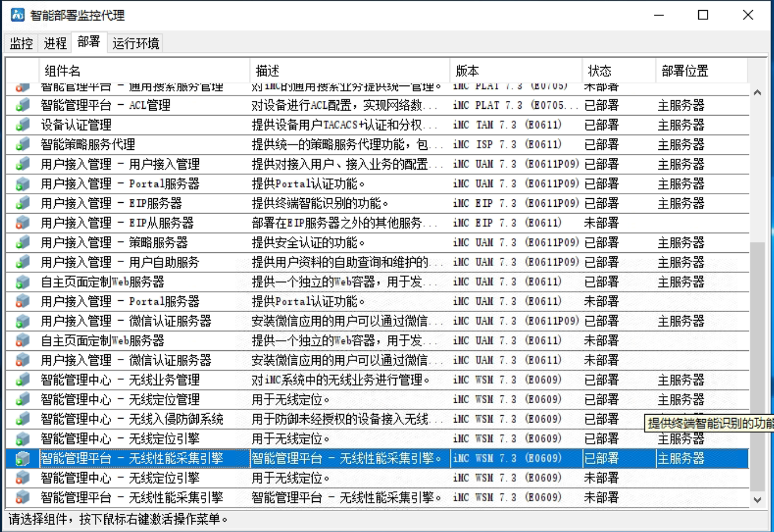Click 主服务器 in the 无线业务管理 row
The image size is (774, 532).
(x=681, y=380)
